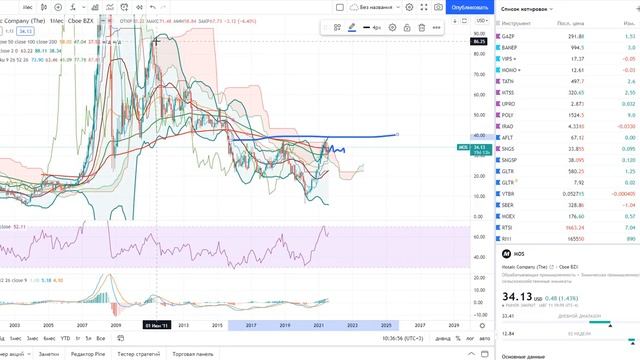Set range to 6 months
This screenshot has height=360, width=640.
tap(49, 338)
